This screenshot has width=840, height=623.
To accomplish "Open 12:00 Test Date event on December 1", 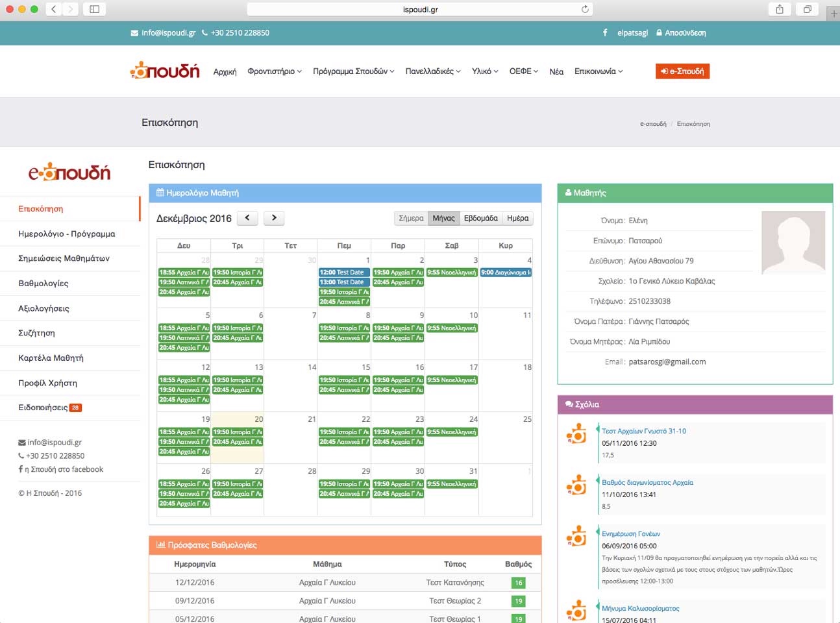I will click(x=344, y=273).
